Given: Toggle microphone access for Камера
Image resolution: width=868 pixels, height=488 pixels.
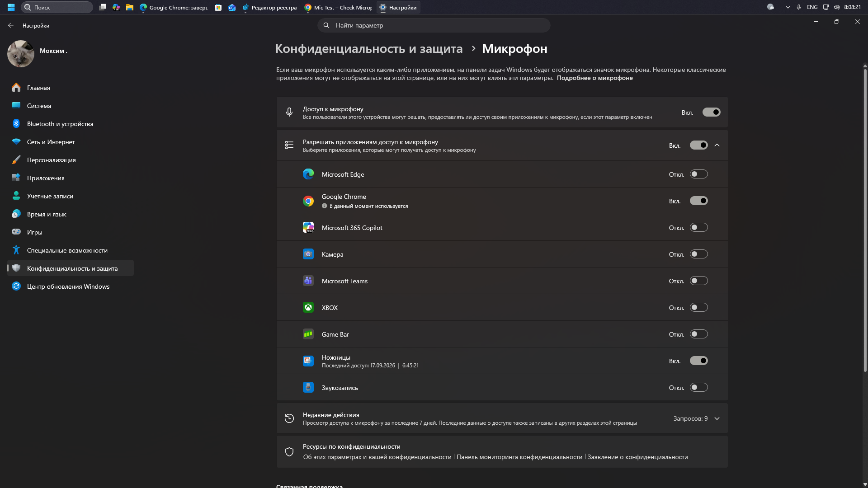Looking at the screenshot, I should [x=698, y=254].
